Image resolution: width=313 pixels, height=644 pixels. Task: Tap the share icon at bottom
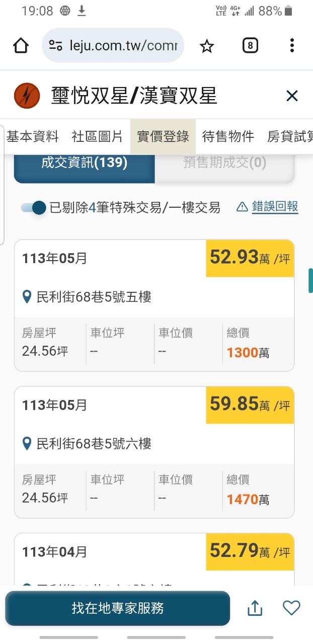(255, 608)
